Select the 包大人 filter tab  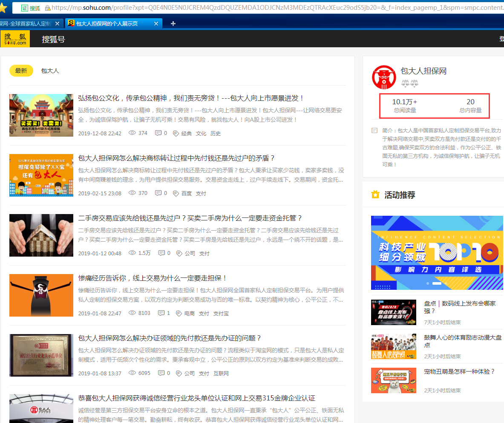pos(50,71)
